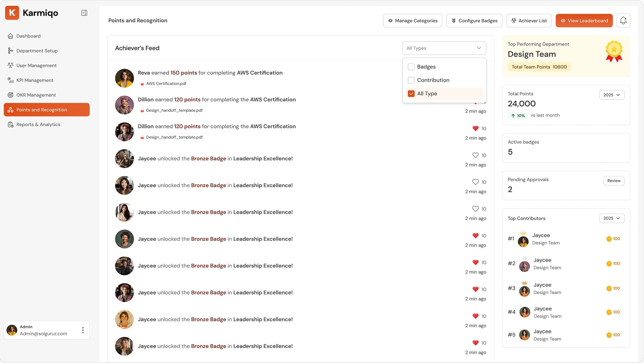The height and width of the screenshot is (363, 644).
Task: Collapse the sidebar panel icon
Action: (x=84, y=13)
